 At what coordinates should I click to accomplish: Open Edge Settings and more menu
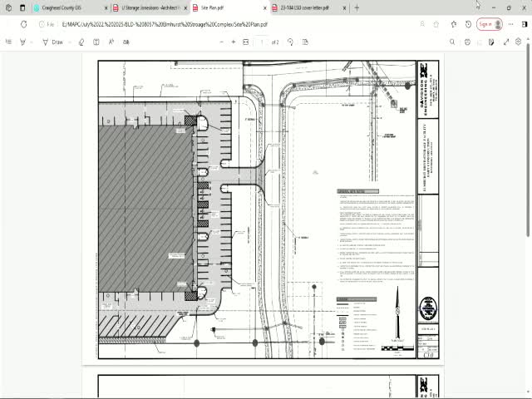(x=510, y=24)
